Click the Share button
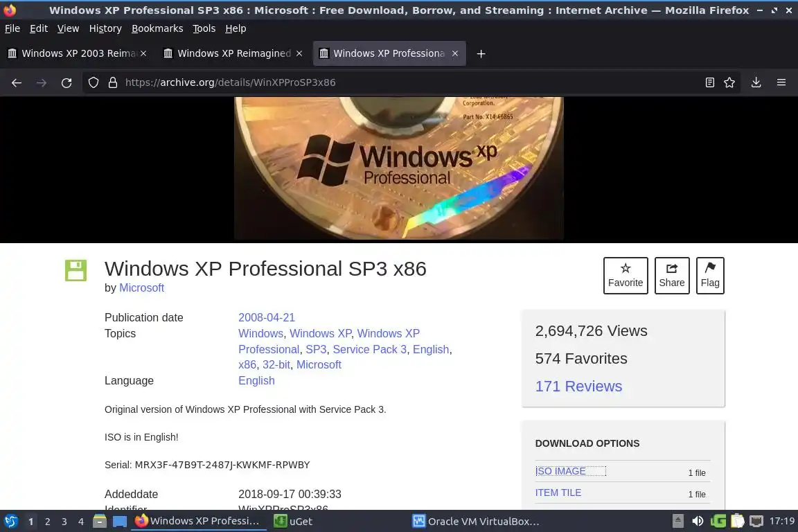The width and height of the screenshot is (798, 532). [672, 276]
